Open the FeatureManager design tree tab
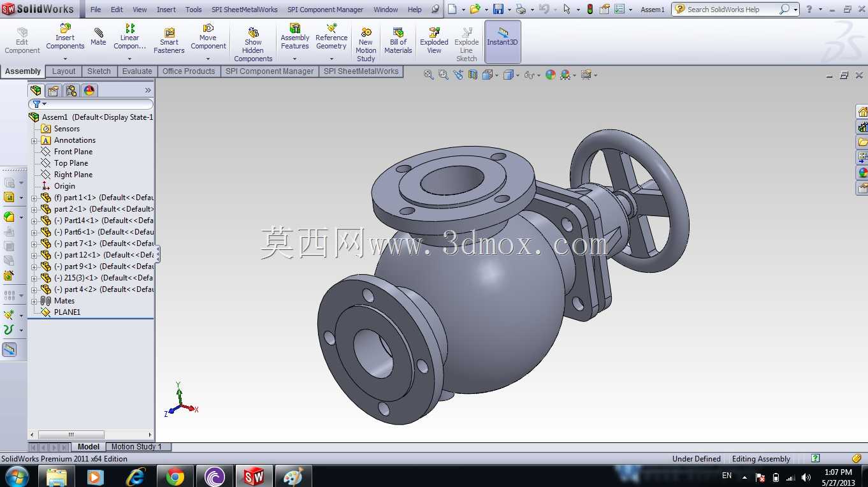 click(x=36, y=91)
